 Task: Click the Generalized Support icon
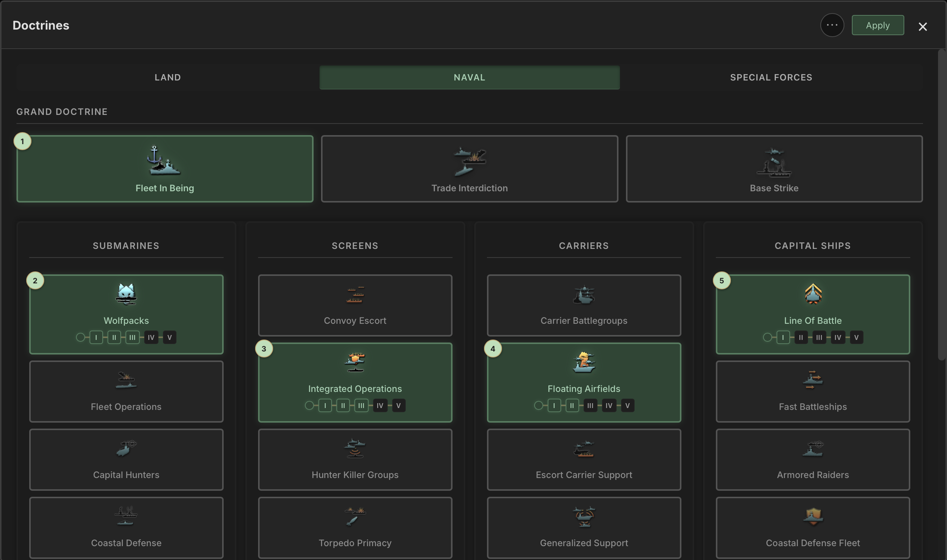(584, 517)
